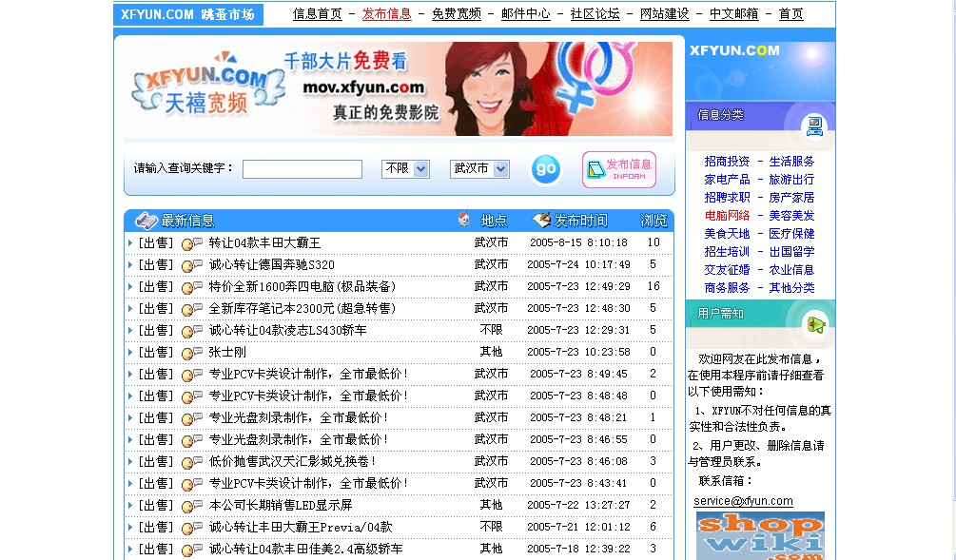Click the service@xfyun.com email link

743,501
